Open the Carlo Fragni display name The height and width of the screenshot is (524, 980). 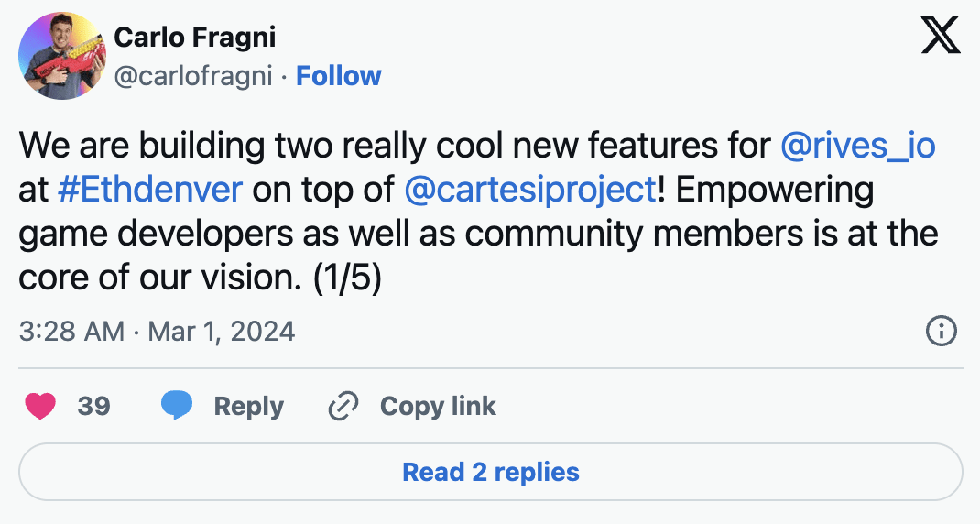point(194,38)
